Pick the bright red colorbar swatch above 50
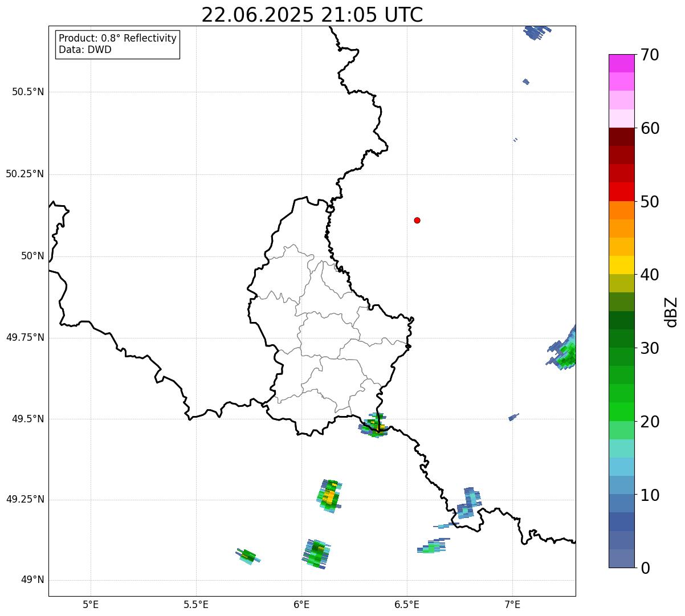The height and width of the screenshot is (616, 685). [x=622, y=191]
